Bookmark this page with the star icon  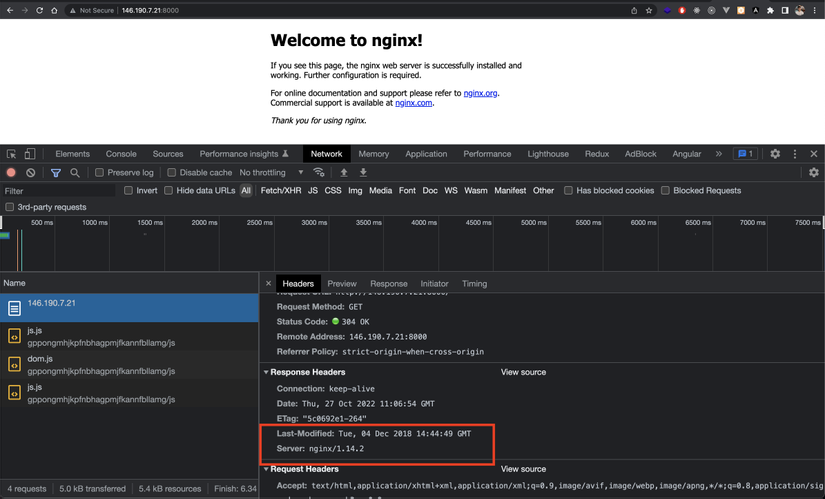649,11
